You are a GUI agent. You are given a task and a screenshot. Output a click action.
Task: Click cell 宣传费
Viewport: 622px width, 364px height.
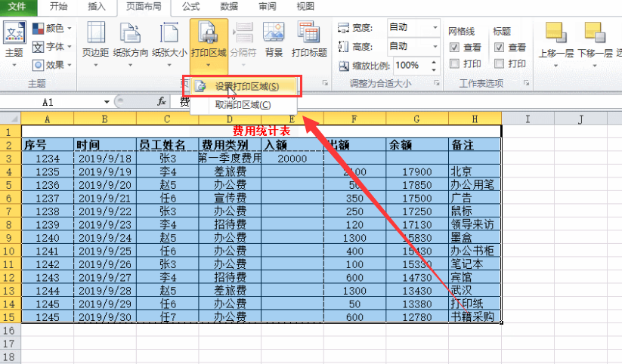230,198
